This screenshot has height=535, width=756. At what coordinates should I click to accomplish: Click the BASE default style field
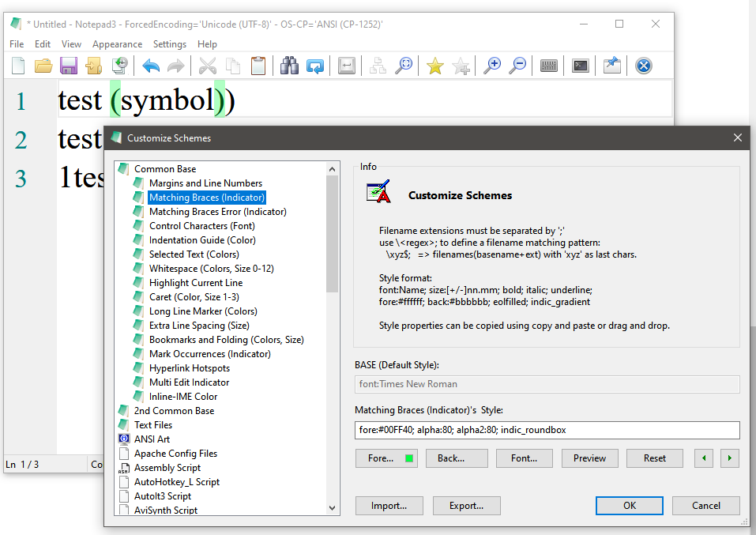tap(547, 384)
